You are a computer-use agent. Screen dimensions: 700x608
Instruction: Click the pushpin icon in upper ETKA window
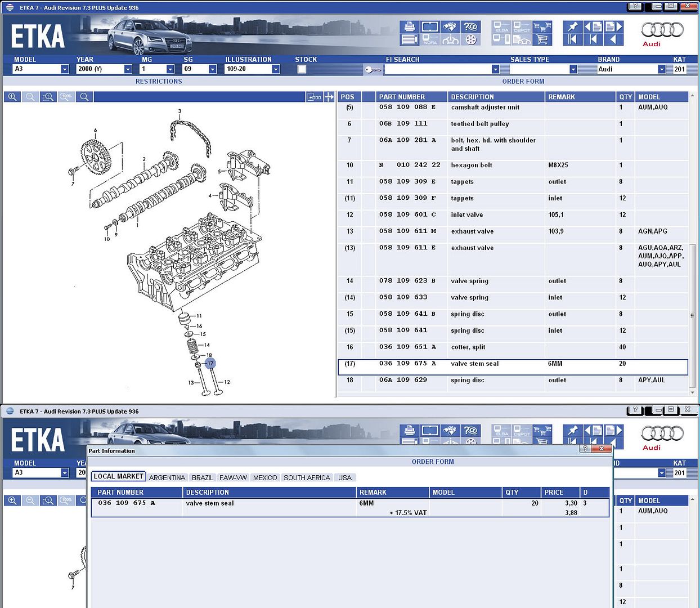(x=572, y=27)
